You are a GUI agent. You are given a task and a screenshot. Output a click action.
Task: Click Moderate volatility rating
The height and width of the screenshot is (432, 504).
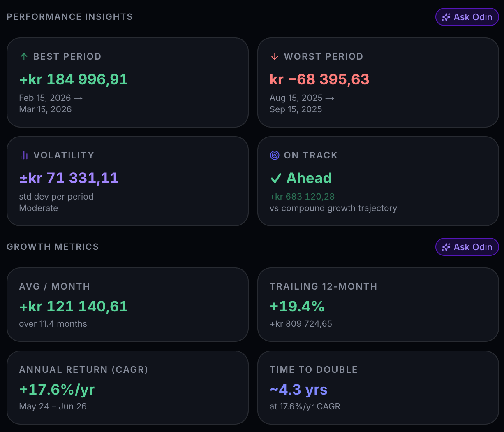click(38, 208)
